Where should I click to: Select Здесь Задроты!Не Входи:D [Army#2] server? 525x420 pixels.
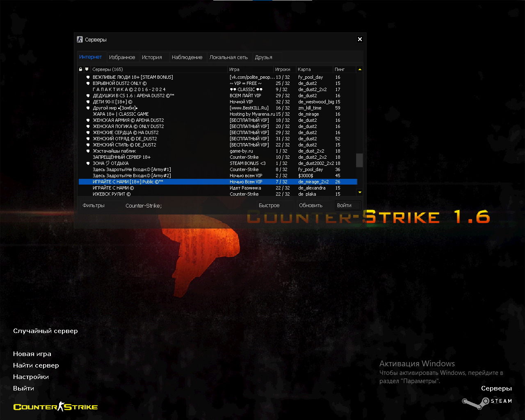pos(218,176)
